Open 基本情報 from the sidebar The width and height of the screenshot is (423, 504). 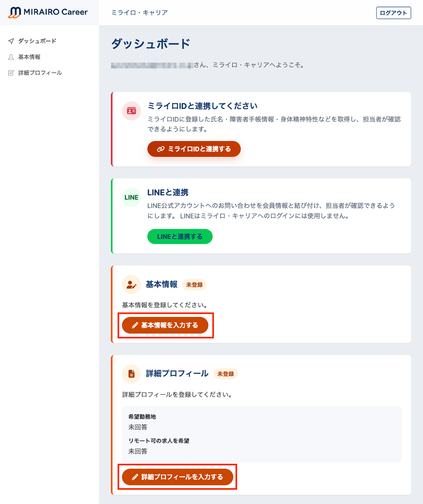coord(29,57)
